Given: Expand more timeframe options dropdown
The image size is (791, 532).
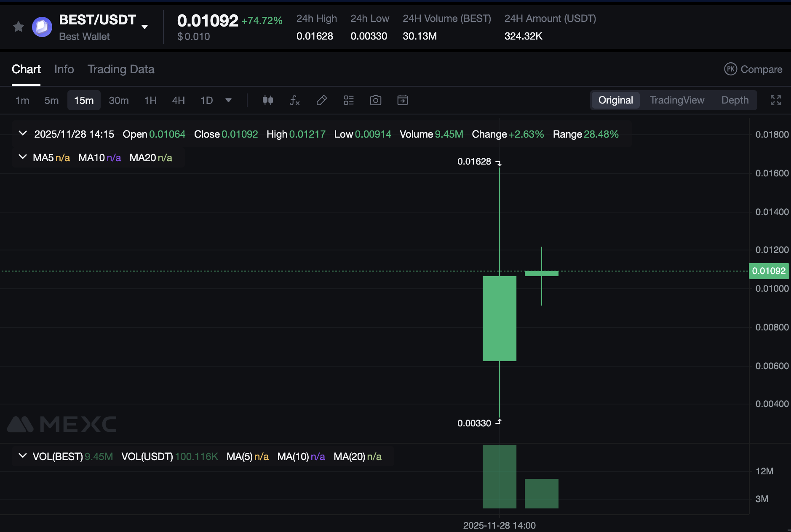Looking at the screenshot, I should [x=228, y=100].
